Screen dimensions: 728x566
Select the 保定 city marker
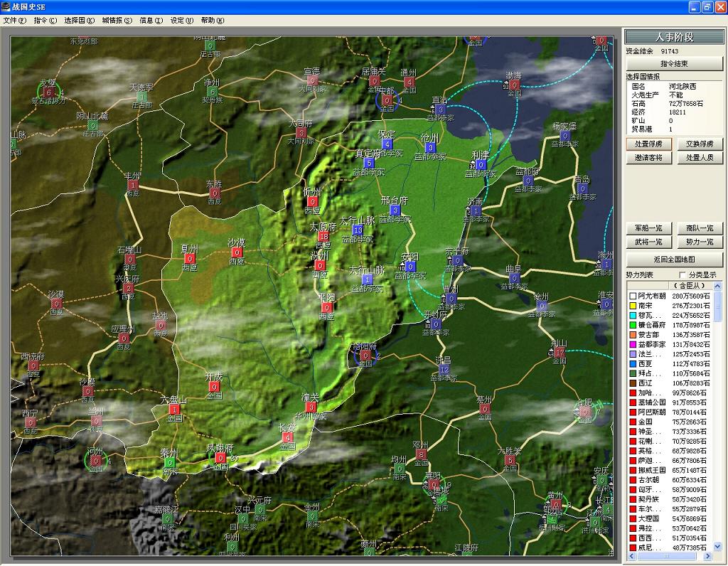[x=387, y=144]
